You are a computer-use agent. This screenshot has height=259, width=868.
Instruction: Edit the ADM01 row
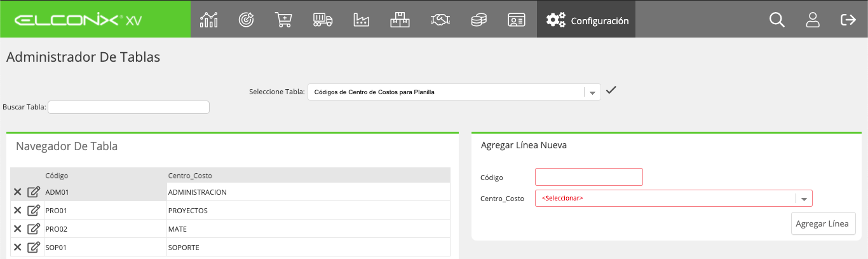click(34, 192)
